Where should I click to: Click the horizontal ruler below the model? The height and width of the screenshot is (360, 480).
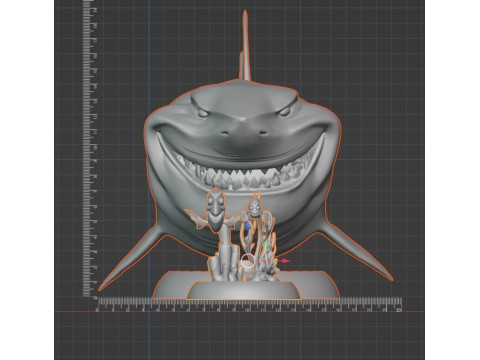(x=249, y=305)
